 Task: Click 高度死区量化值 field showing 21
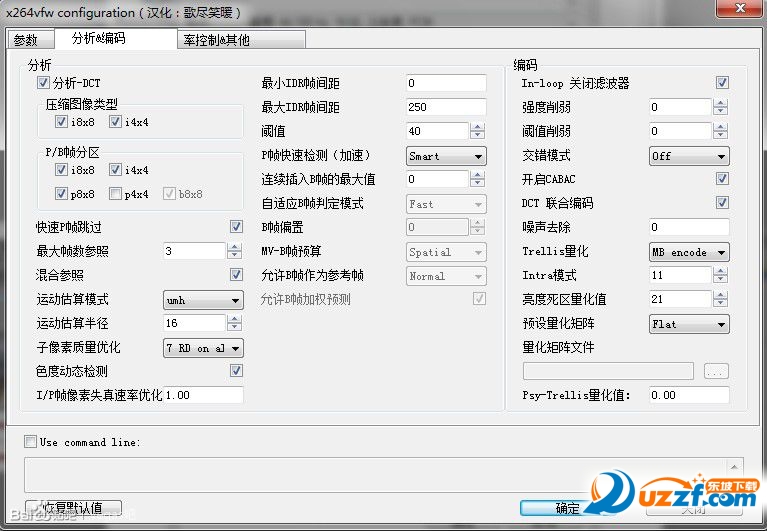(681, 299)
